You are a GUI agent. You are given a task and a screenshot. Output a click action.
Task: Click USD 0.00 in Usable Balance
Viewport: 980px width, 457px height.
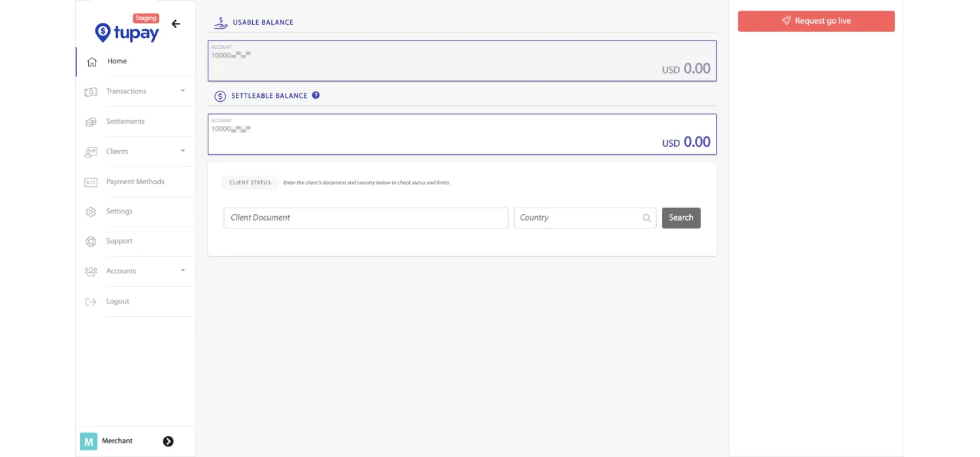point(686,69)
